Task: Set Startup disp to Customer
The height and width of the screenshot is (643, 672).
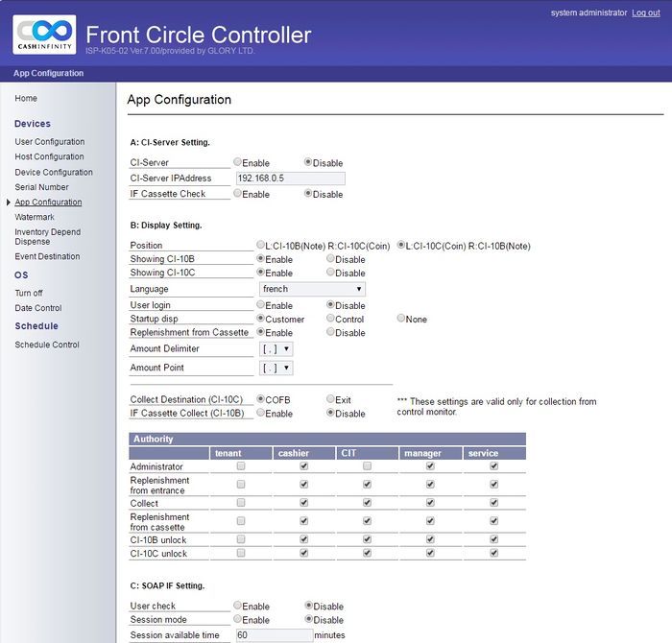Action: (260, 319)
